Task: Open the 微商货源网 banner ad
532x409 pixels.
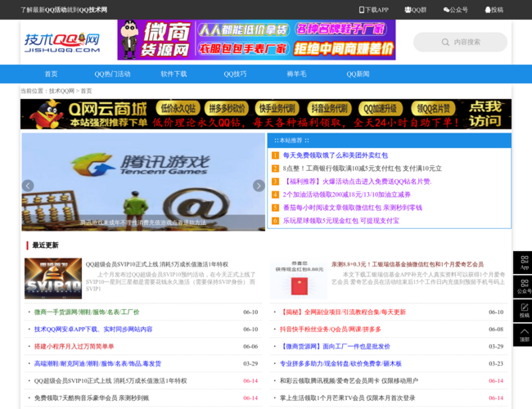Action: 256,40
